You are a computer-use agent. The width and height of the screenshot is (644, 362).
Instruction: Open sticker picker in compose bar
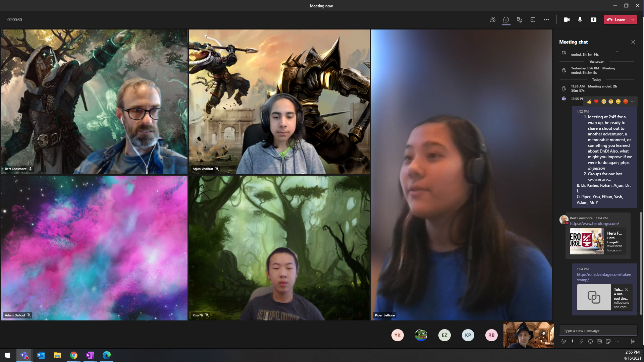click(x=608, y=342)
